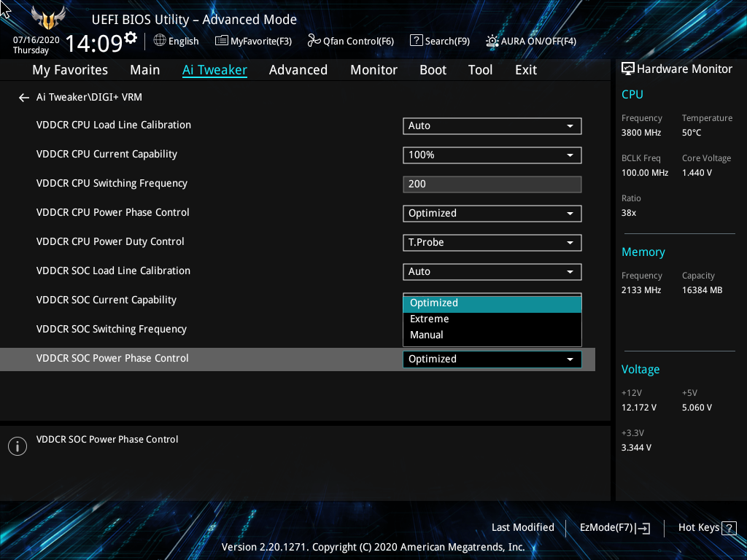Viewport: 747px width, 560px height.
Task: Select the VDDCR CPU Power Phase Control label
Action: [x=112, y=212]
